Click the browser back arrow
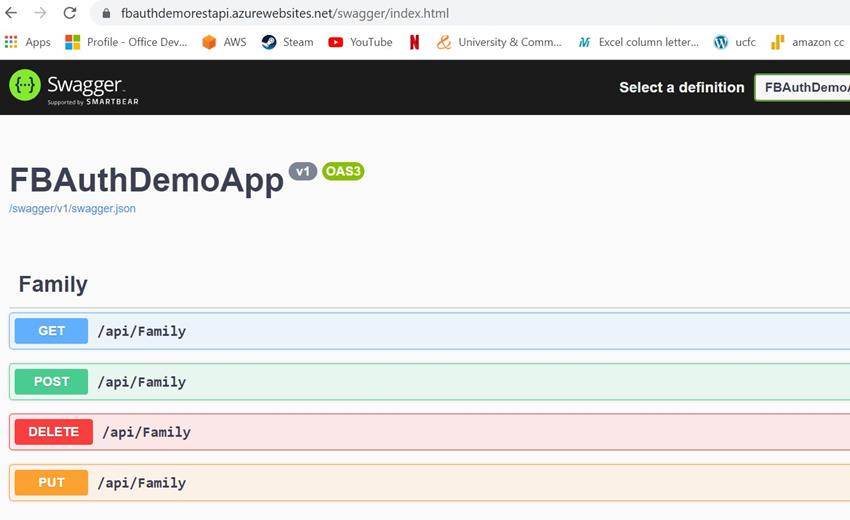 [11, 12]
